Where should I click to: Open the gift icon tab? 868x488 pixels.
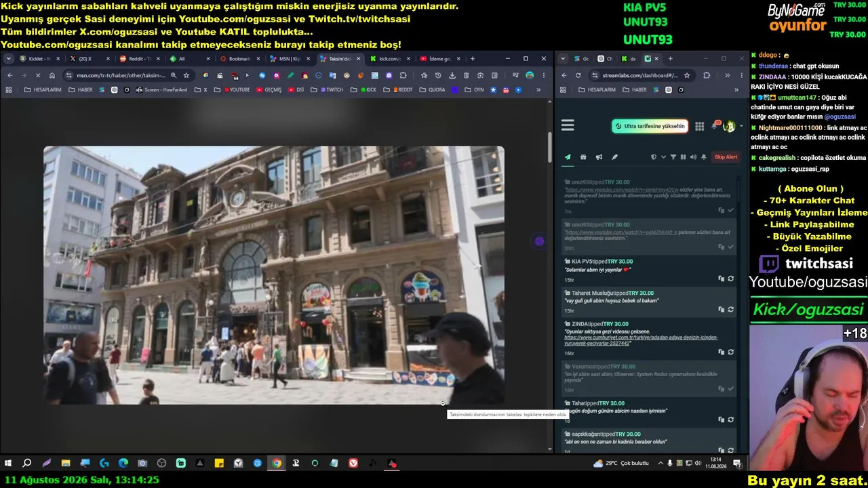click(583, 157)
